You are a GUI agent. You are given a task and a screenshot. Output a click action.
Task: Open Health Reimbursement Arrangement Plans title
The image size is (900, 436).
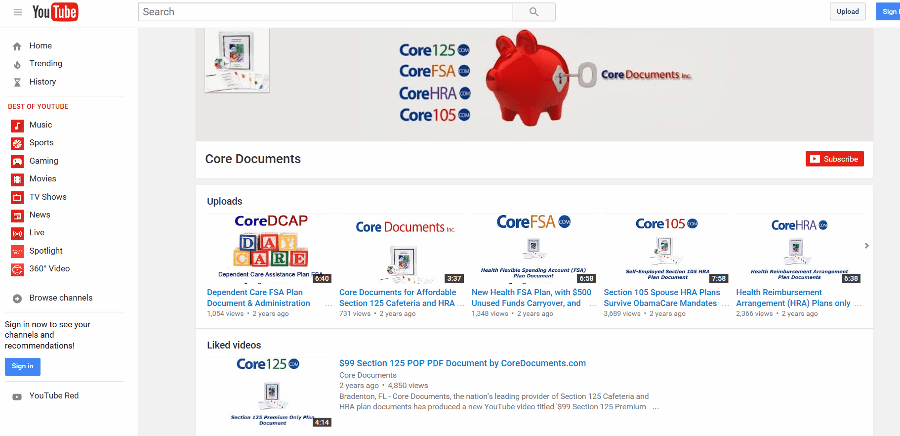tap(794, 298)
